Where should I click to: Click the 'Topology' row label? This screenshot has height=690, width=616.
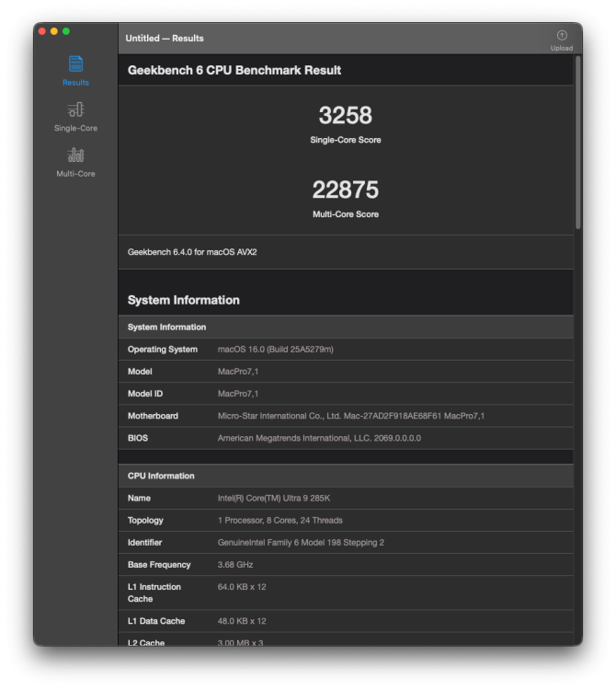tap(145, 521)
